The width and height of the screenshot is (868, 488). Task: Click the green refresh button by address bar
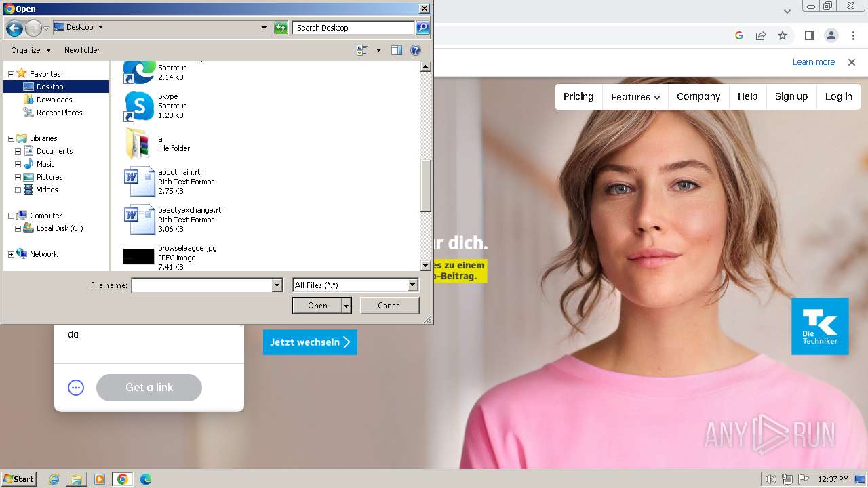point(281,28)
